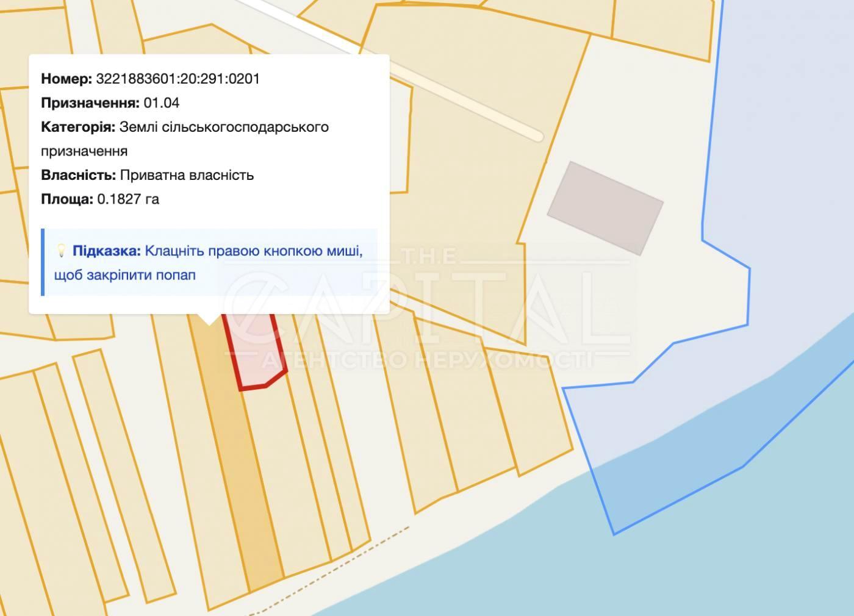Click cadastral number 3221883601:20:291:0201
Viewport: 854px width, 616px height.
(x=178, y=79)
